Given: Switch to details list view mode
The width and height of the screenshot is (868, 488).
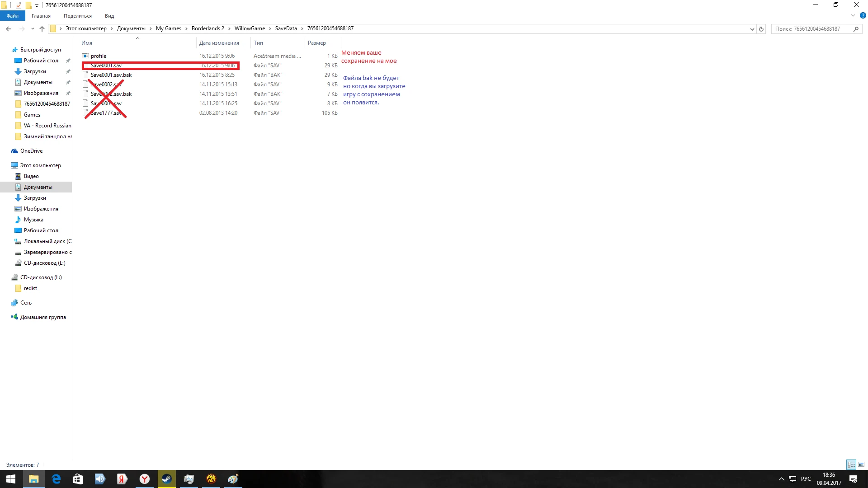Looking at the screenshot, I should [x=851, y=465].
